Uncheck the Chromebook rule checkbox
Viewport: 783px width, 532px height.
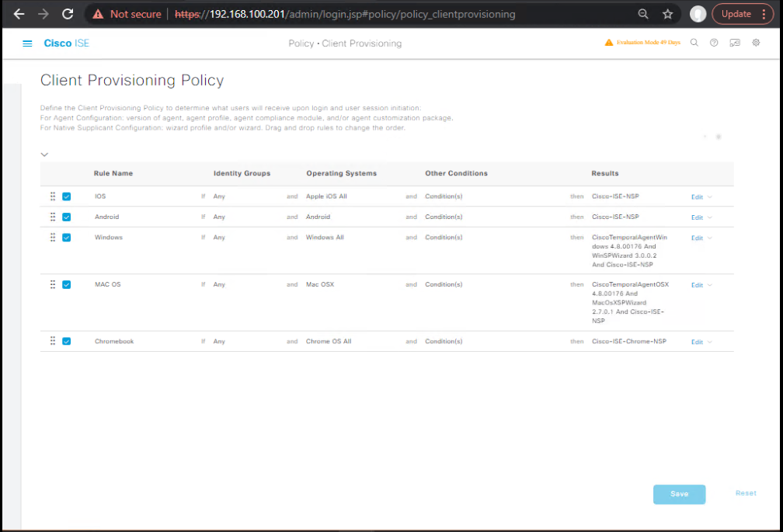pos(67,342)
